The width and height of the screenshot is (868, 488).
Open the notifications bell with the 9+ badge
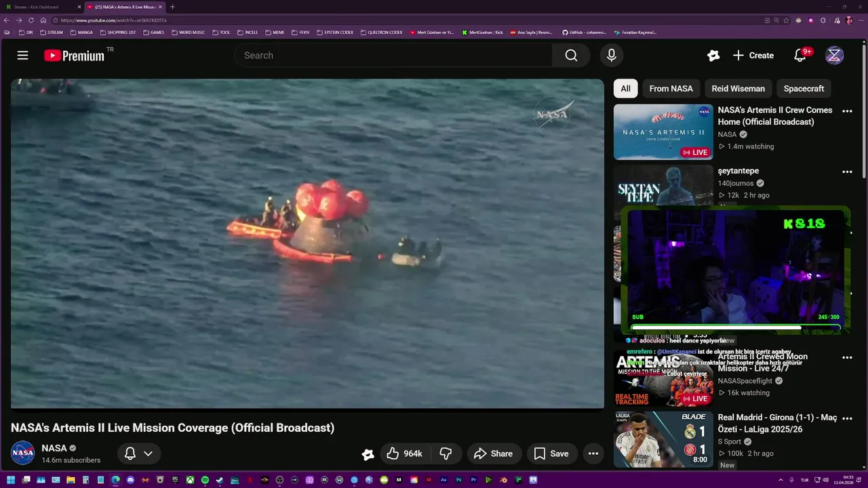tap(801, 56)
